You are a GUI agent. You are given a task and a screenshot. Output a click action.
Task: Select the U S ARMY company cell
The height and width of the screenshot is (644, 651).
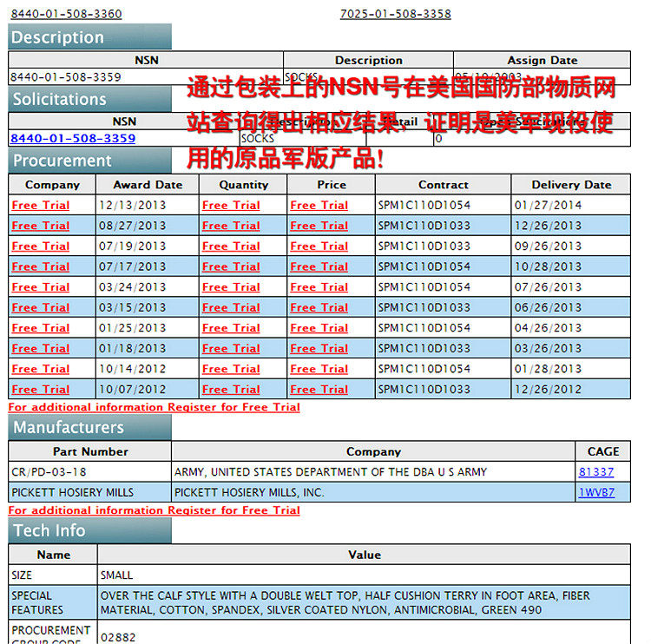tap(373, 471)
